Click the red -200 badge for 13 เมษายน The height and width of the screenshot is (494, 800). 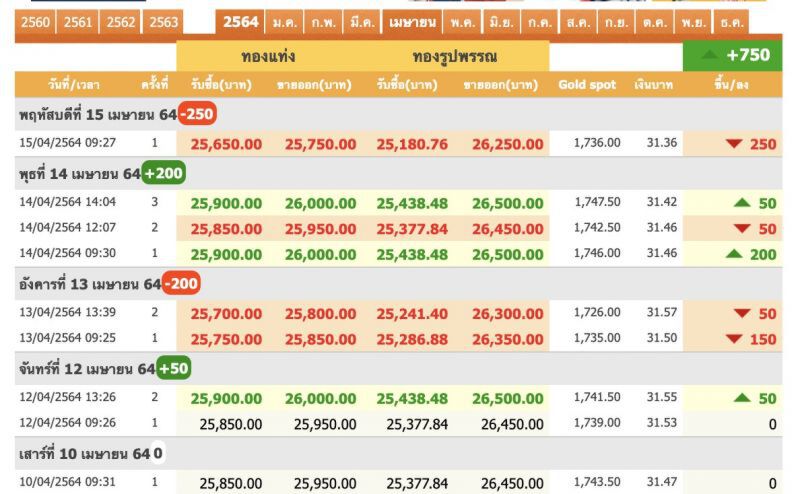pyautogui.click(x=181, y=283)
